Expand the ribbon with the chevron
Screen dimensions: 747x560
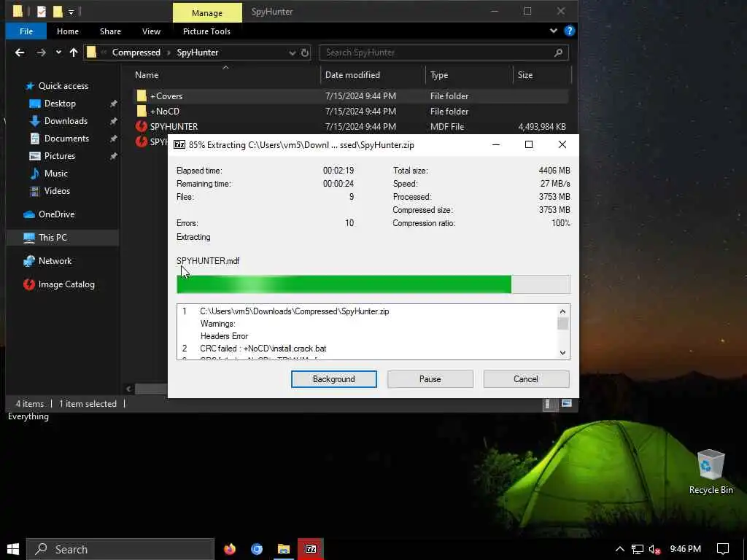553,31
